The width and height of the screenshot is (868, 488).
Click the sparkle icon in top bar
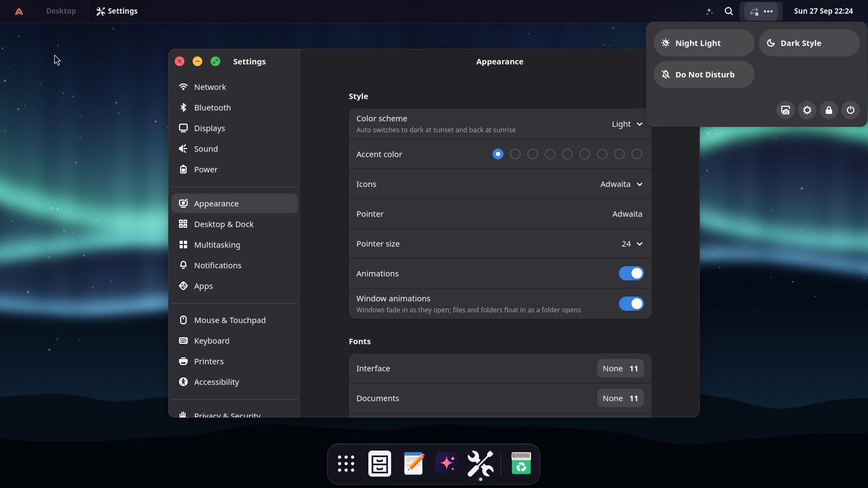(x=709, y=11)
